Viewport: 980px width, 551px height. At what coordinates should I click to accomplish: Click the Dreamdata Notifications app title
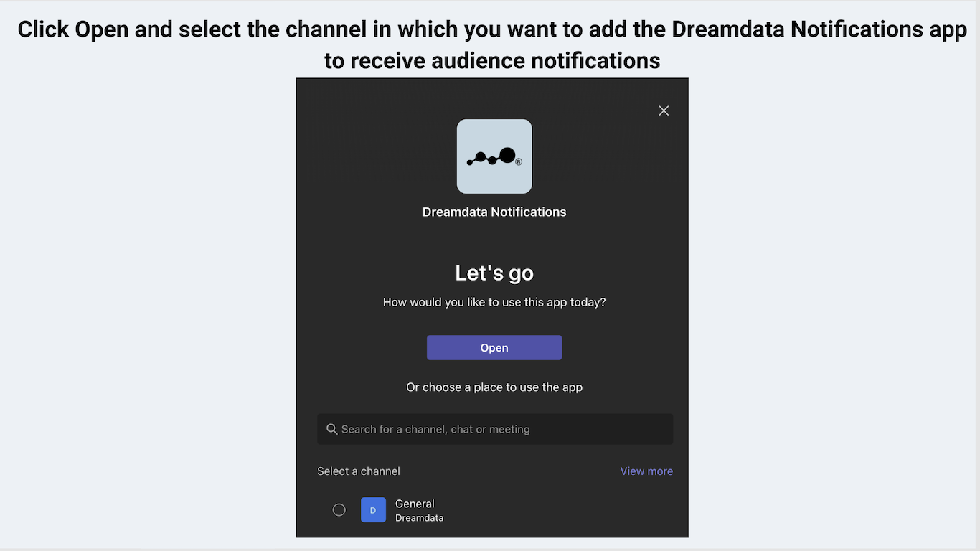(494, 212)
